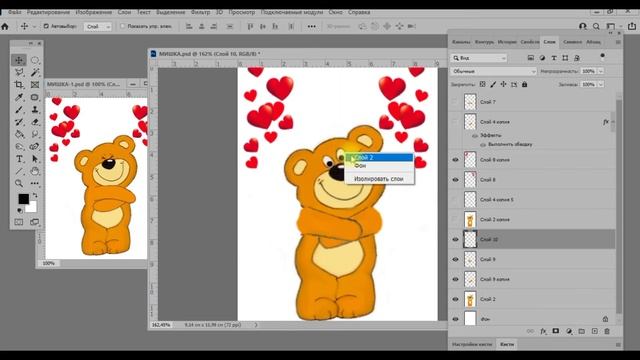Select the Clone Stamp tool
Image resolution: width=640 pixels, height=360 pixels.
coord(35,109)
